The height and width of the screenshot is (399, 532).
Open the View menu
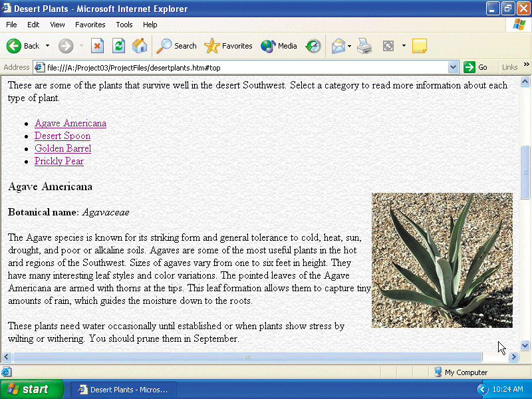click(x=57, y=25)
